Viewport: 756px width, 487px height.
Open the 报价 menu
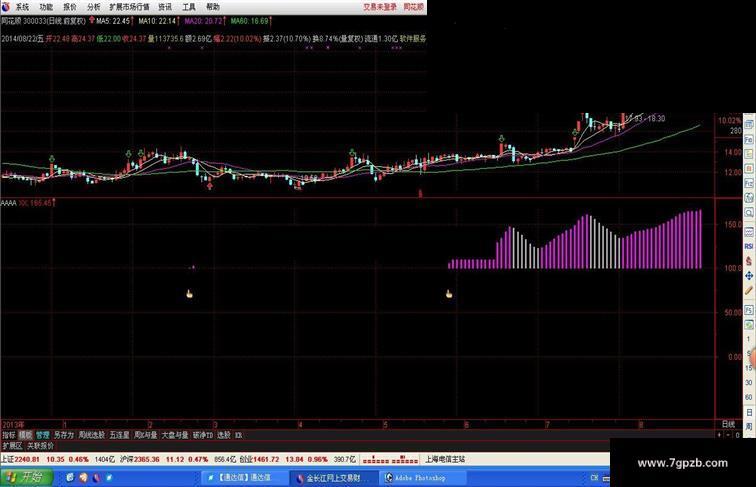[70, 7]
